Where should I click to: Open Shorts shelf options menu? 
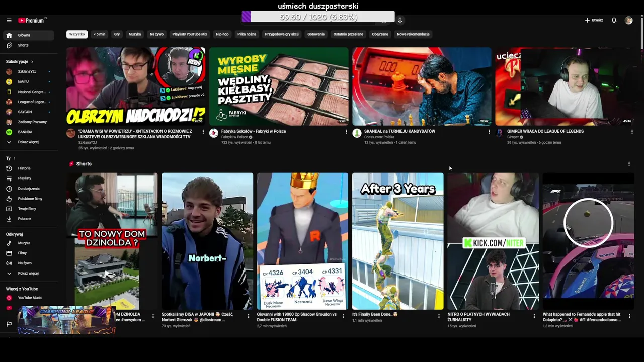(x=629, y=164)
